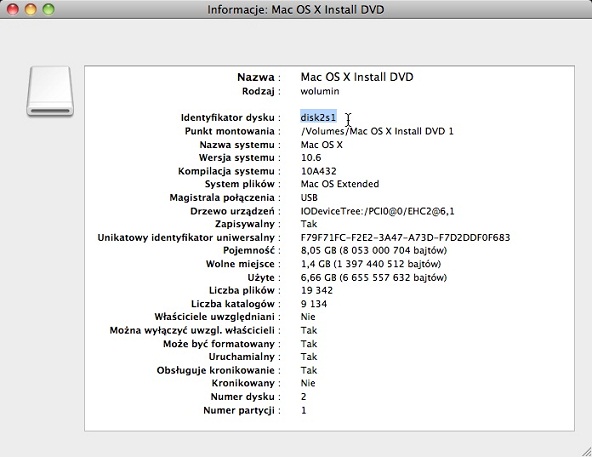Click the Rodzaj value wolumin
This screenshot has width=592, height=457.
click(320, 91)
